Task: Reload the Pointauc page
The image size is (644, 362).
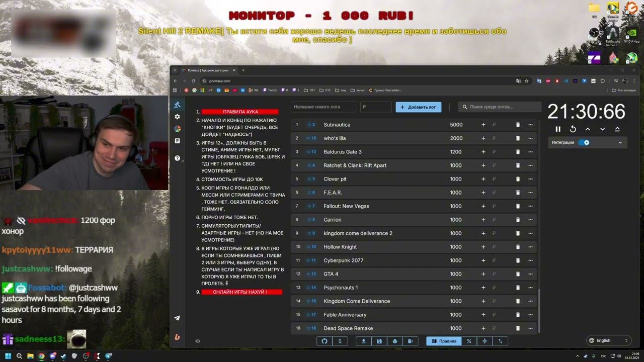Action: [x=193, y=81]
